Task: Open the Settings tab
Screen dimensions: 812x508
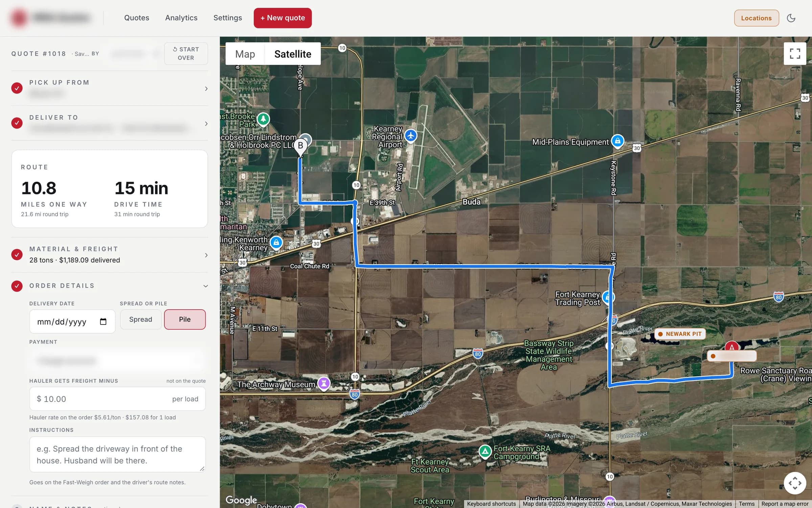Action: (227, 18)
